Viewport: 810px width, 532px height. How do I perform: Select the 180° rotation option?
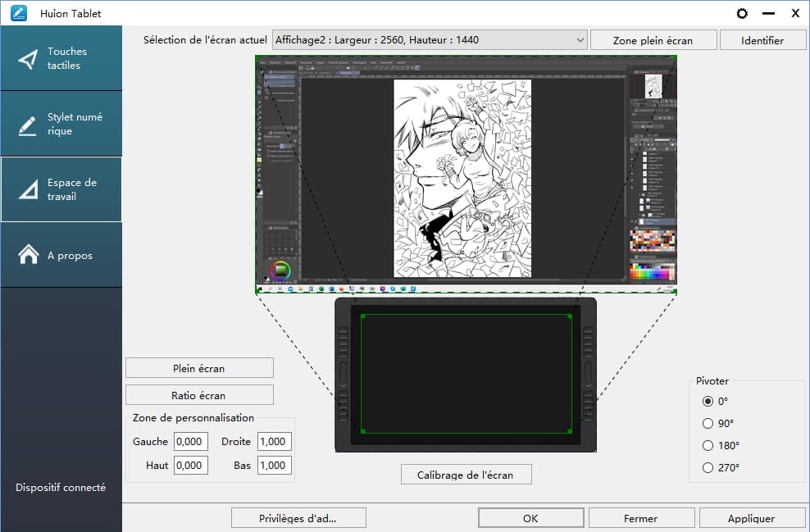[708, 445]
